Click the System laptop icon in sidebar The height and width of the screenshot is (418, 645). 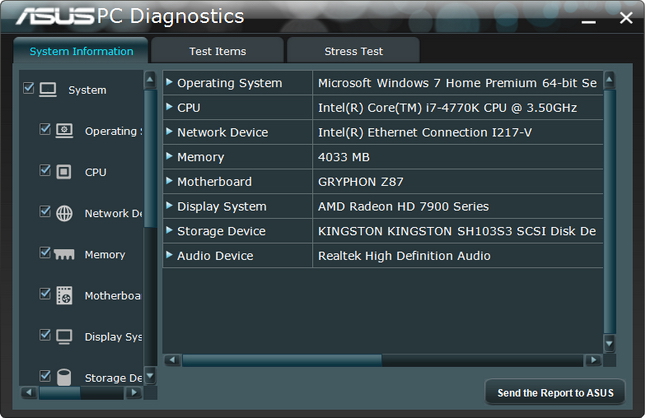48,89
